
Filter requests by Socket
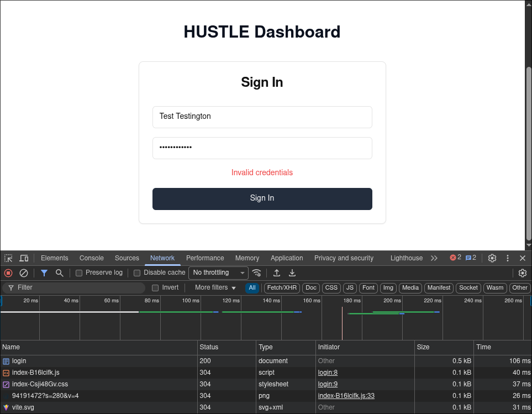click(468, 288)
